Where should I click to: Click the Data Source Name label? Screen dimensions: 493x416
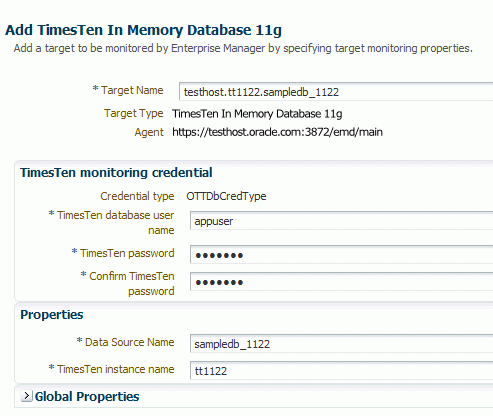(130, 342)
